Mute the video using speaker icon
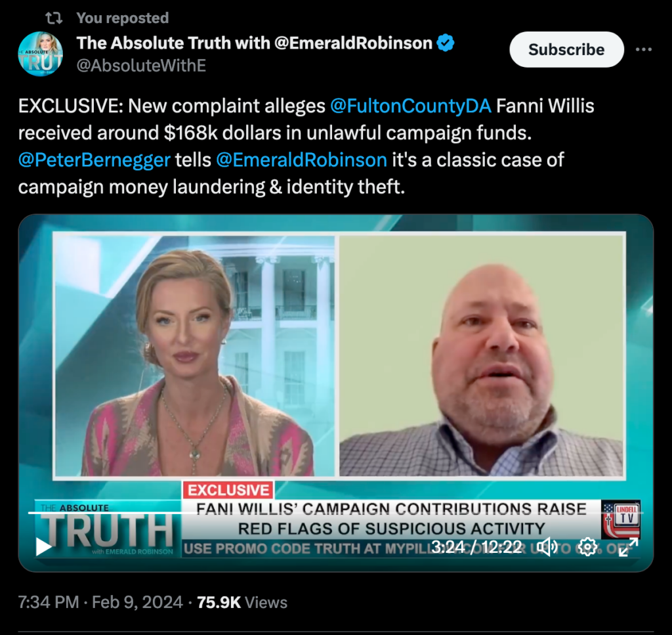This screenshot has width=672, height=635. tap(547, 546)
